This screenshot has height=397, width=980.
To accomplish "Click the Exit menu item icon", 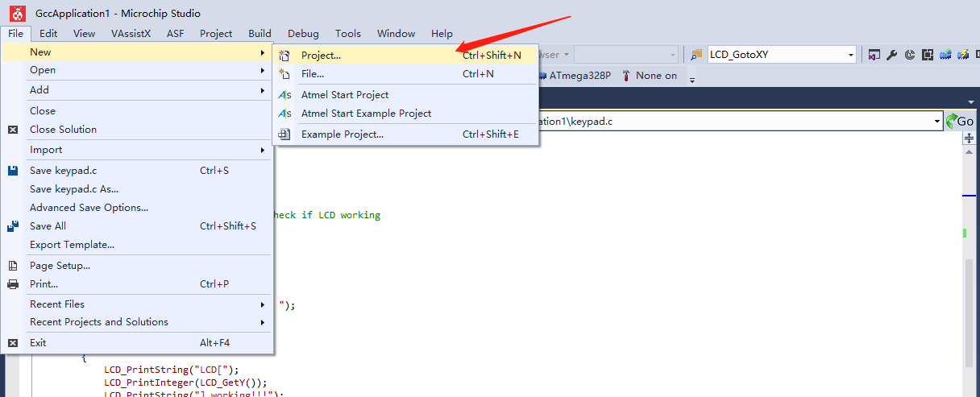I will click(x=13, y=342).
